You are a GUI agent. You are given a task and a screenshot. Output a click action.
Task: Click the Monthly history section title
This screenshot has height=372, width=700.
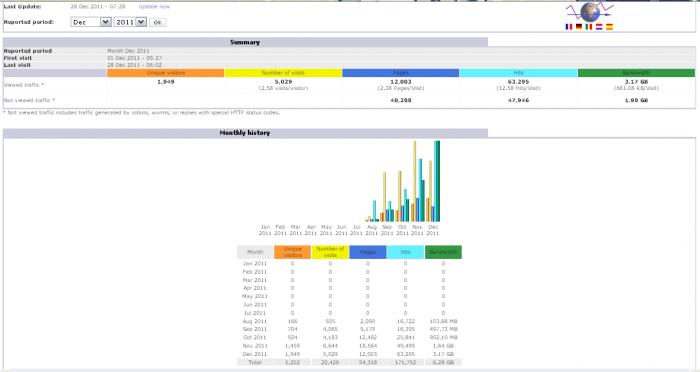(x=245, y=133)
